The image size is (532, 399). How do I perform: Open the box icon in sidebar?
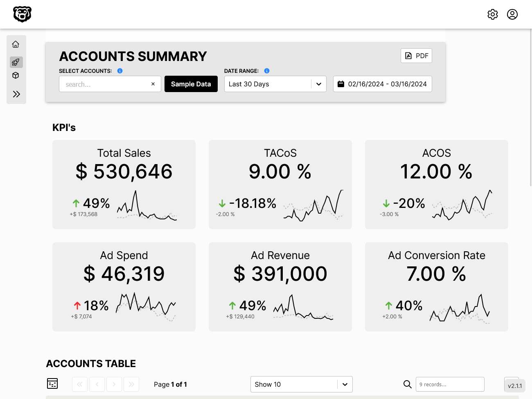[x=16, y=75]
